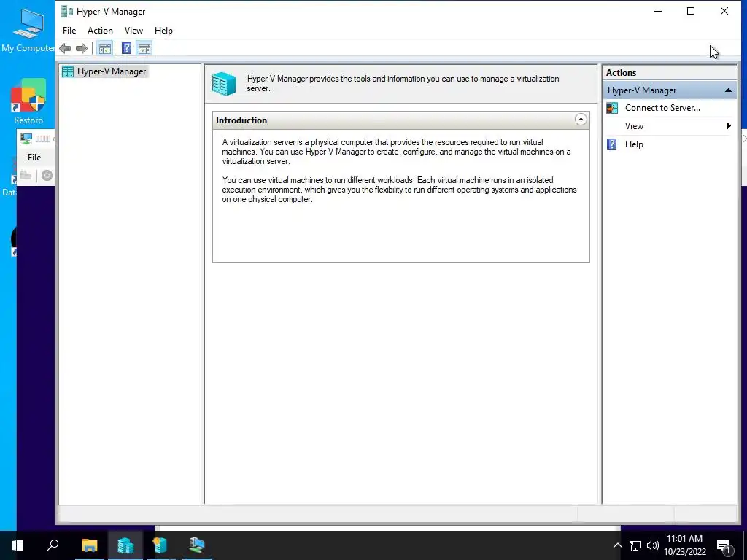Click Connect to Server action

tap(662, 108)
